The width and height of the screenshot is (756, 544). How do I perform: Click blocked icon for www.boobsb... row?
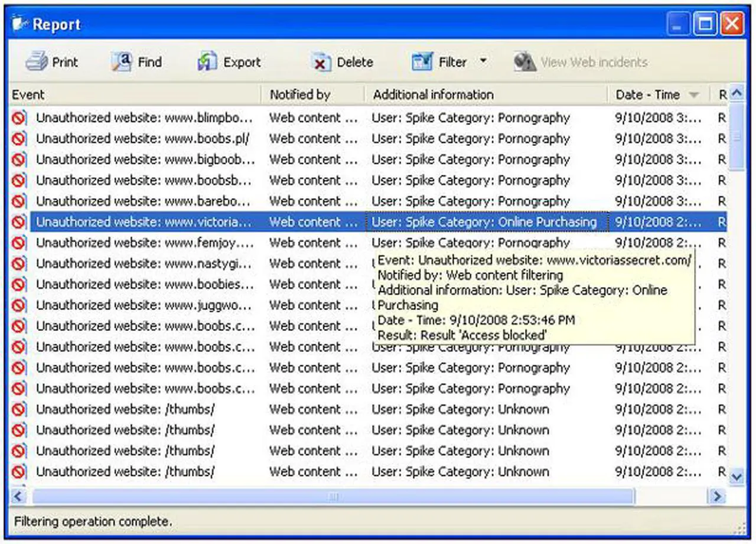point(19,180)
